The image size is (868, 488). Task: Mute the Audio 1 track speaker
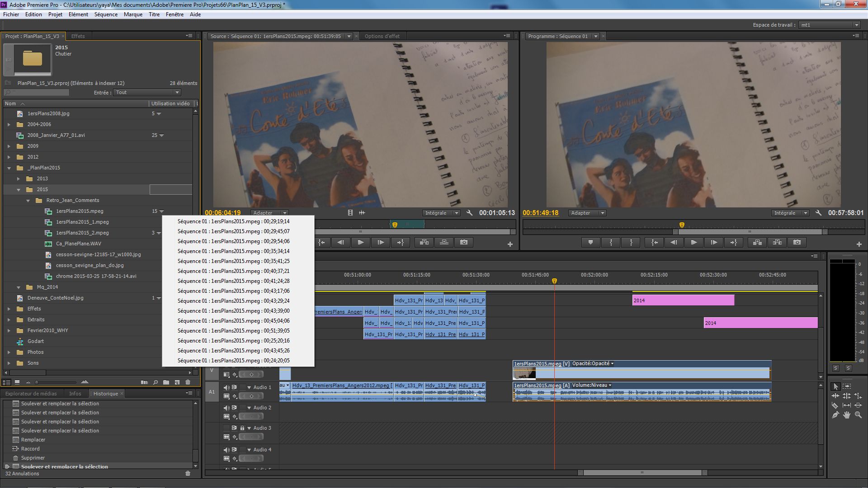pyautogui.click(x=226, y=387)
